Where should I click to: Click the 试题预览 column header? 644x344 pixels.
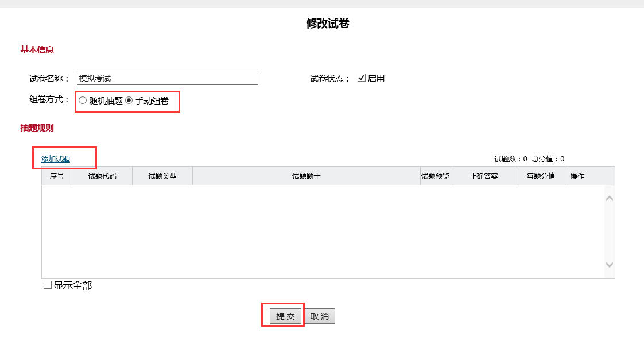(435, 176)
